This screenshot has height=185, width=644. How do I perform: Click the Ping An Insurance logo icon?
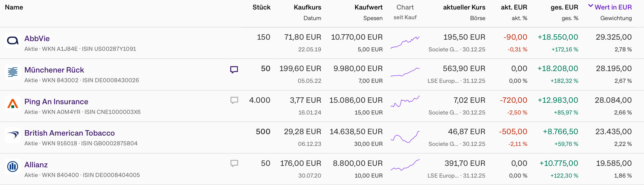click(13, 104)
